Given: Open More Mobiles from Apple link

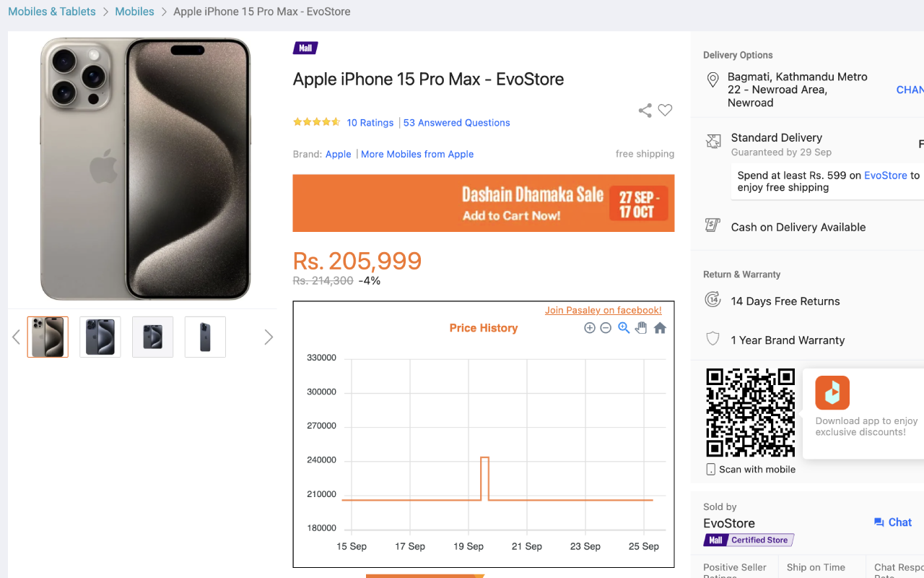Looking at the screenshot, I should 417,154.
